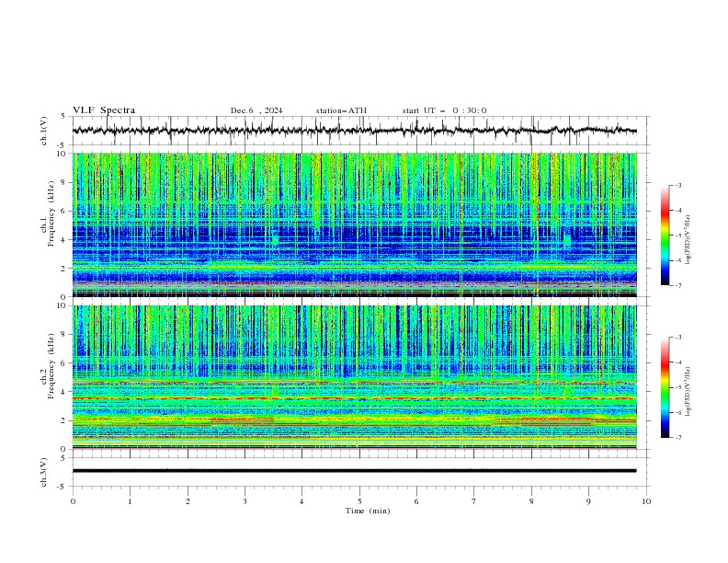Viewport: 728px width, 563px height.
Task: Click the "5" tick on the ch.3(V) axis
Action: (63, 458)
